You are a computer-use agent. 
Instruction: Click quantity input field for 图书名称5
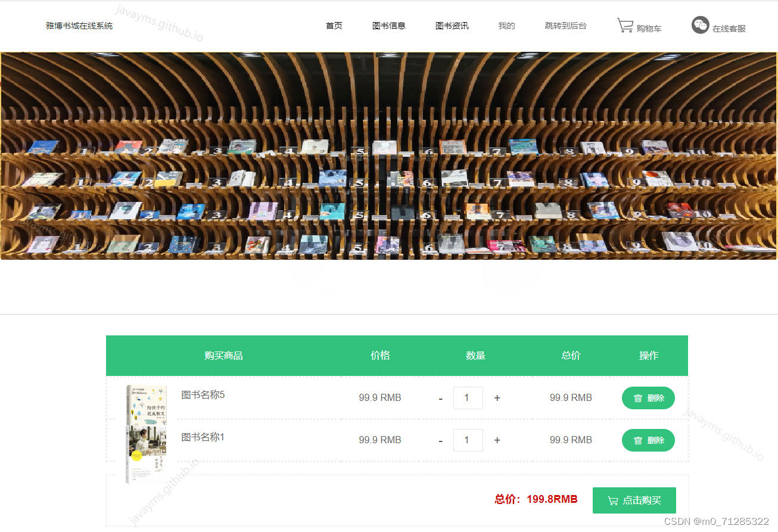coord(468,397)
